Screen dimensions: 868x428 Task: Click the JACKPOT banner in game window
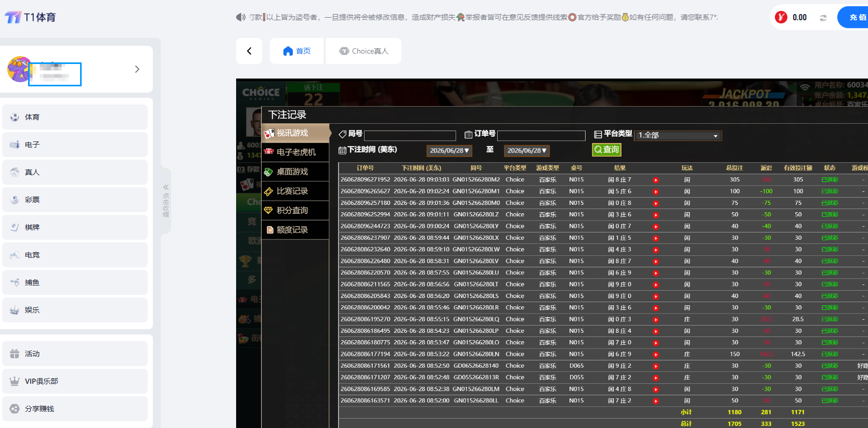coord(744,94)
